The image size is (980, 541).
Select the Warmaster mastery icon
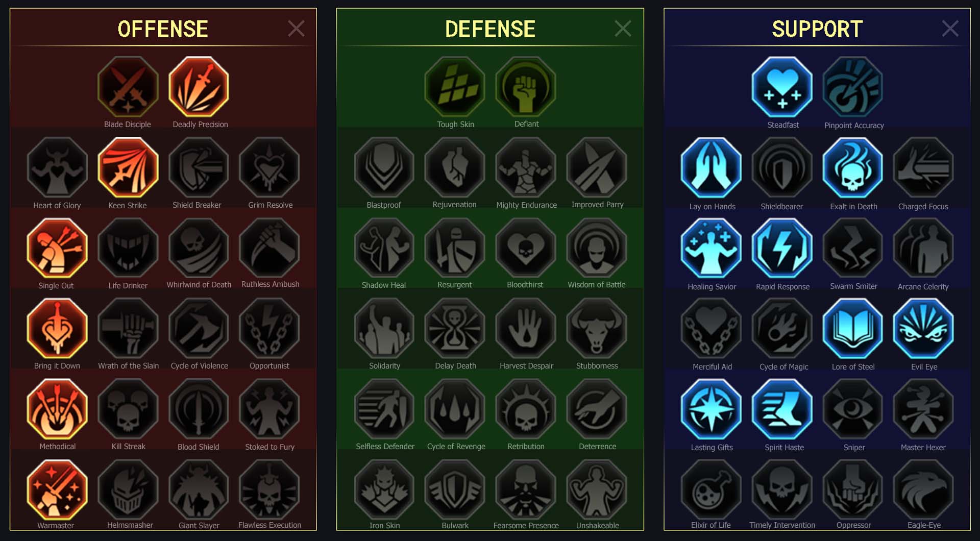(x=57, y=490)
